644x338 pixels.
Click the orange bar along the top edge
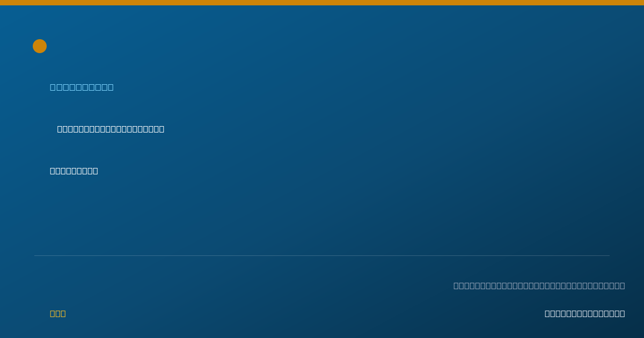(322, 3)
